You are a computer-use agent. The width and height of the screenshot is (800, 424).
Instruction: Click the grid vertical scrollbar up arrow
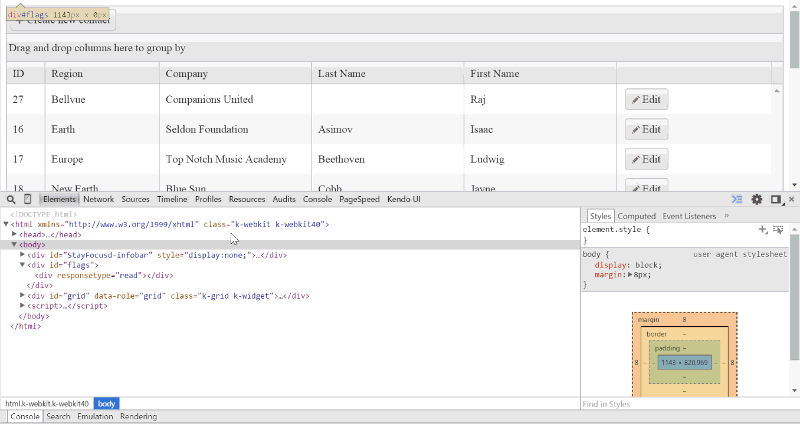(777, 90)
